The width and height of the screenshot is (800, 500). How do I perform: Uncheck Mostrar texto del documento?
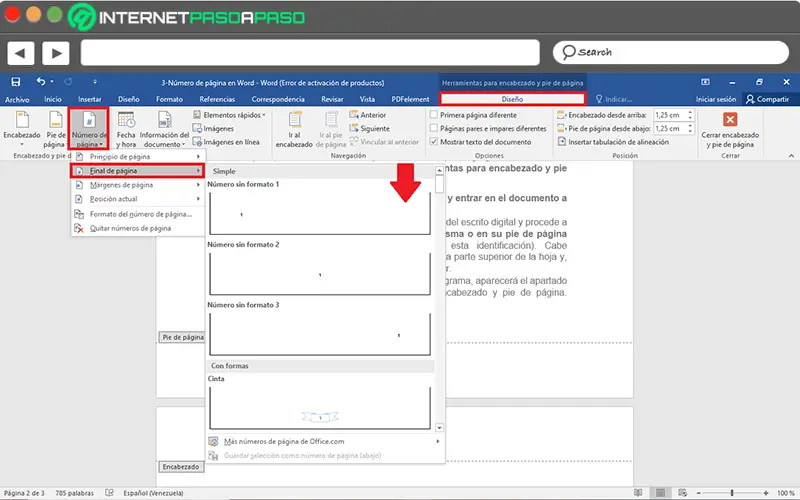click(x=434, y=141)
